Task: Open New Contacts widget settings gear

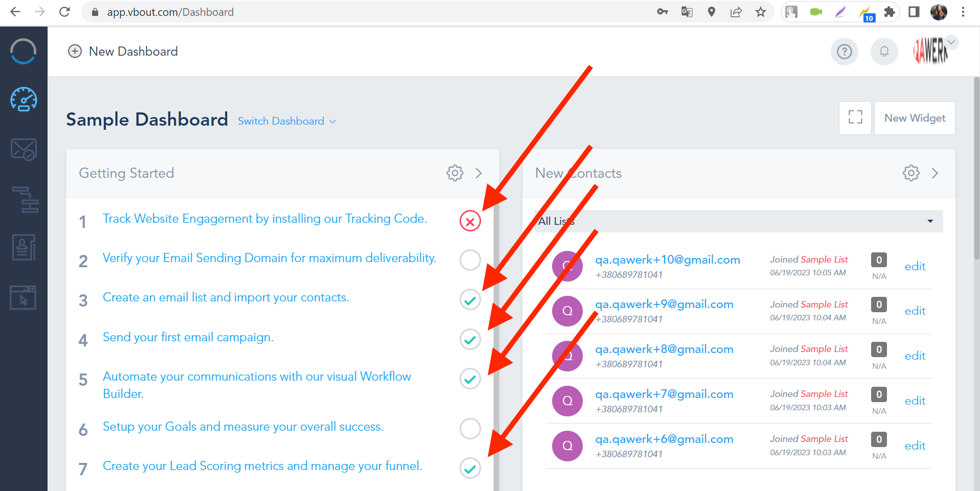Action: click(911, 173)
